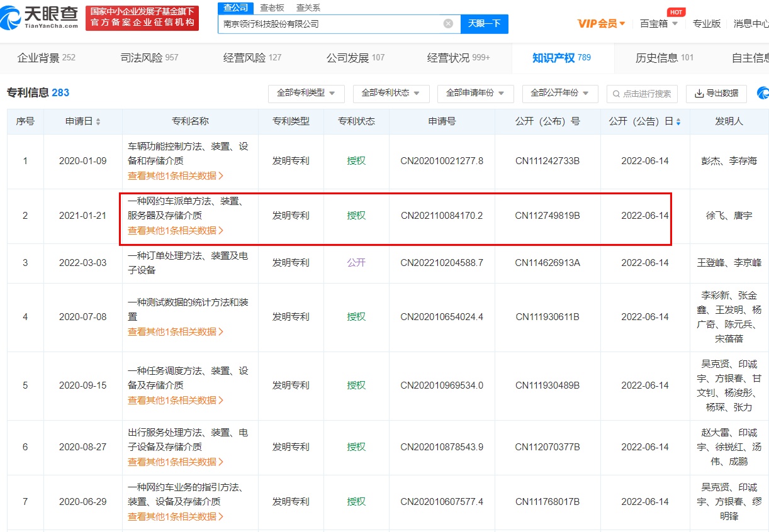Click the 天眼一下 search button
The width and height of the screenshot is (769, 532).
[x=485, y=24]
